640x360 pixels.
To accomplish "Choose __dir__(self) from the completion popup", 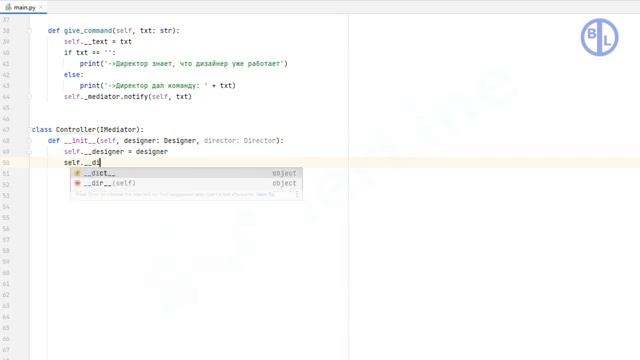I will [x=186, y=183].
